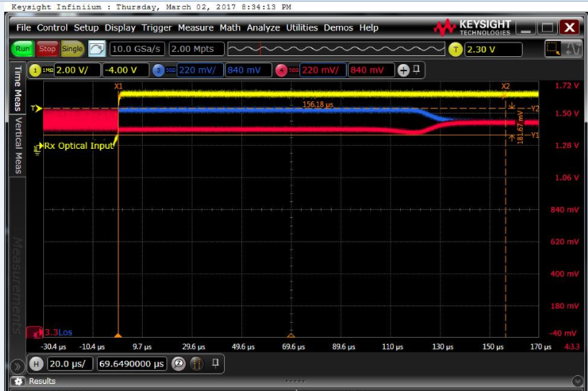Image resolution: width=588 pixels, height=391 pixels.
Task: Open the Demos menu
Action: [338, 28]
